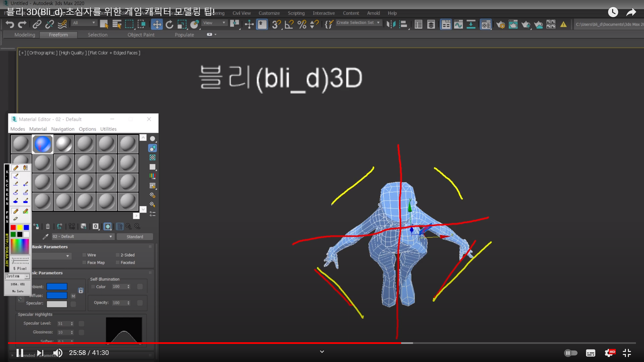
Task: Activate Select and Rotate tool
Action: [169, 24]
